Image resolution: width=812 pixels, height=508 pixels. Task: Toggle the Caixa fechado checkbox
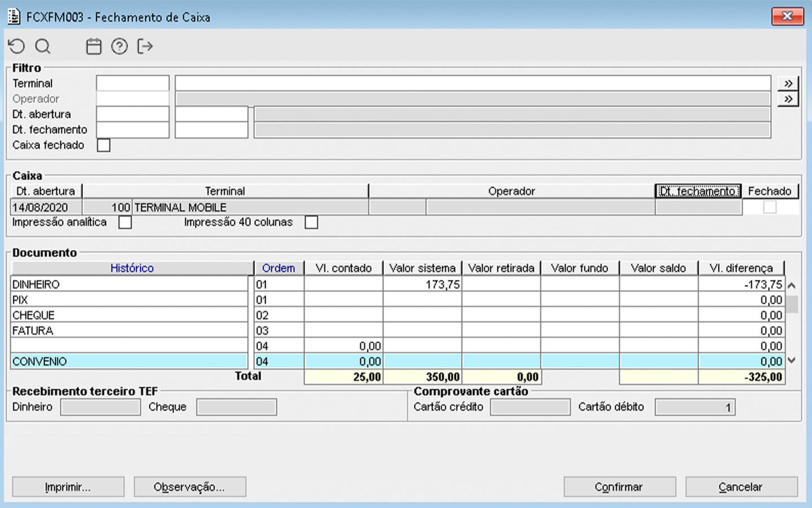(104, 146)
